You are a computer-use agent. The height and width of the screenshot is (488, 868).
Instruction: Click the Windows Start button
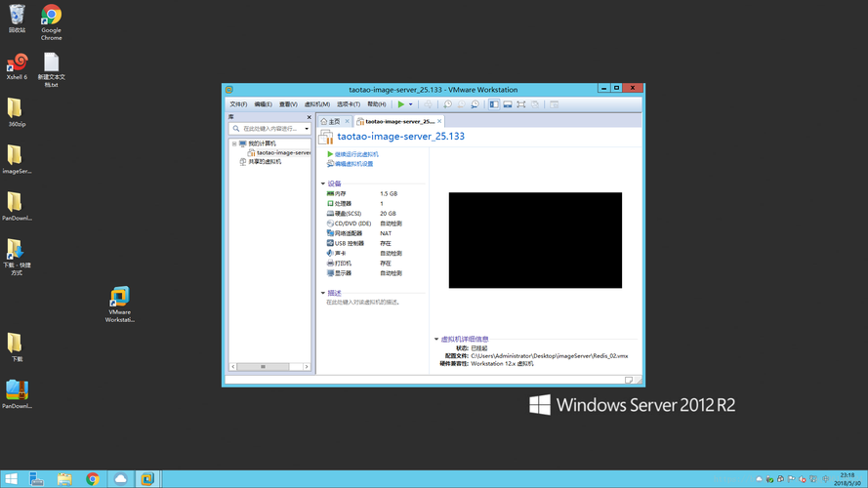pos(11,479)
